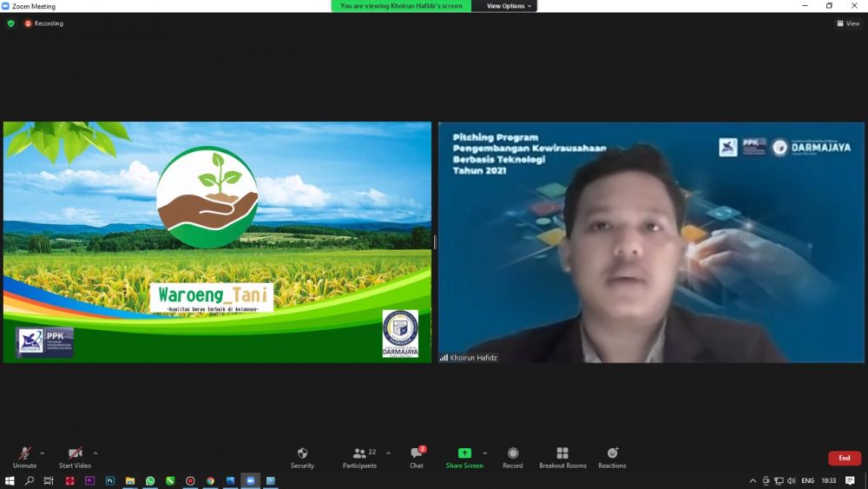
Task: Switch the ENG input language
Action: click(807, 480)
